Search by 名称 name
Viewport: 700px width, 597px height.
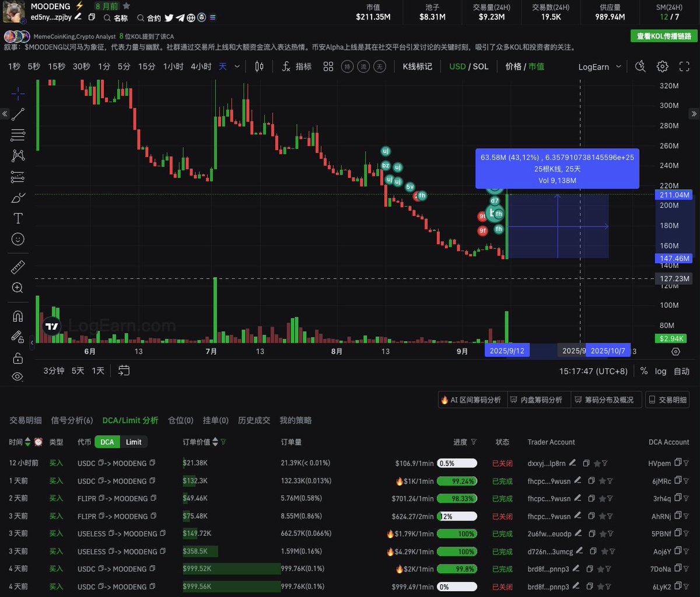[116, 18]
